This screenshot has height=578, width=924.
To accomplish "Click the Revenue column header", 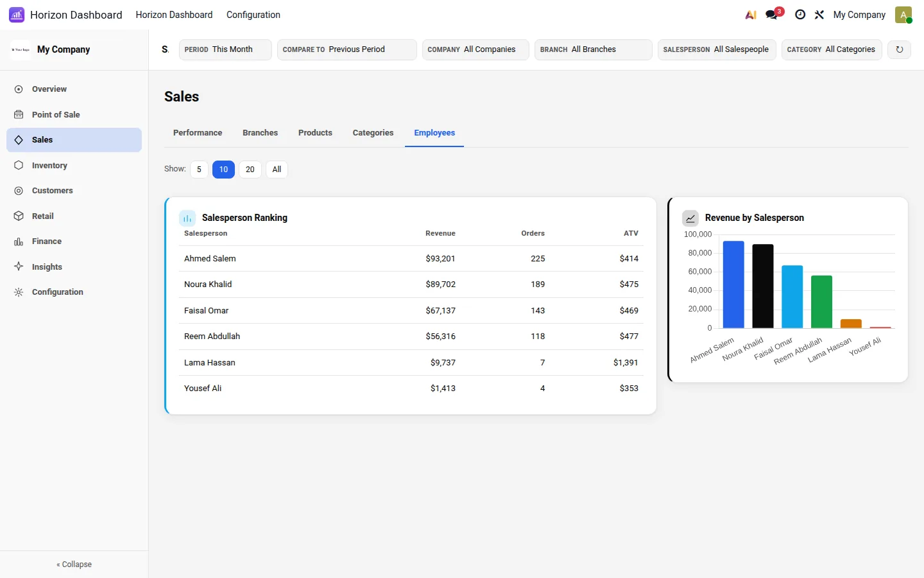I will pos(440,234).
